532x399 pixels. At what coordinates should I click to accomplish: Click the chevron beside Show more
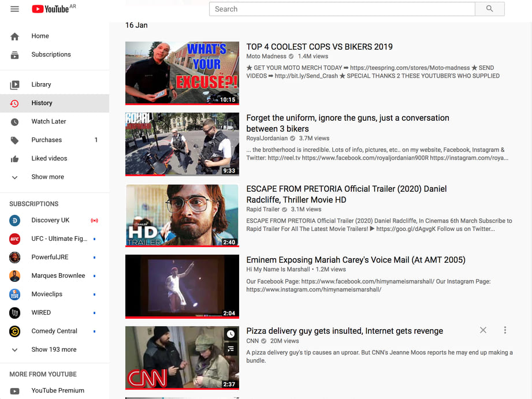click(x=14, y=177)
